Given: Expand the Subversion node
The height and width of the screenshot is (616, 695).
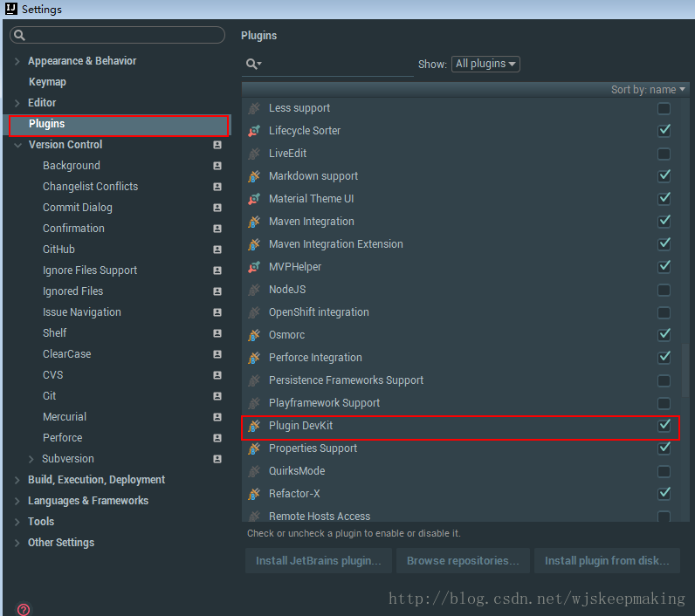Looking at the screenshot, I should click(x=31, y=459).
